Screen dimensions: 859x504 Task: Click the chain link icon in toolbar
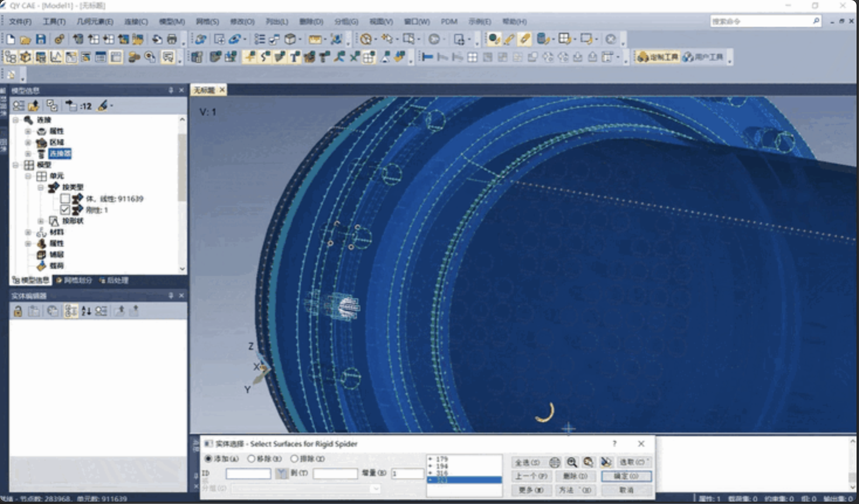pyautogui.click(x=59, y=39)
